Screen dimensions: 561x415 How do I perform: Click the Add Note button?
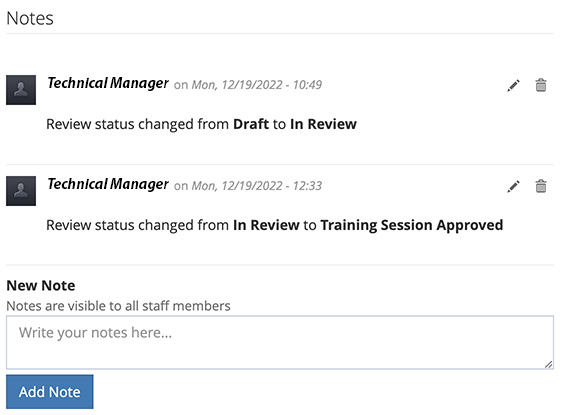50,392
